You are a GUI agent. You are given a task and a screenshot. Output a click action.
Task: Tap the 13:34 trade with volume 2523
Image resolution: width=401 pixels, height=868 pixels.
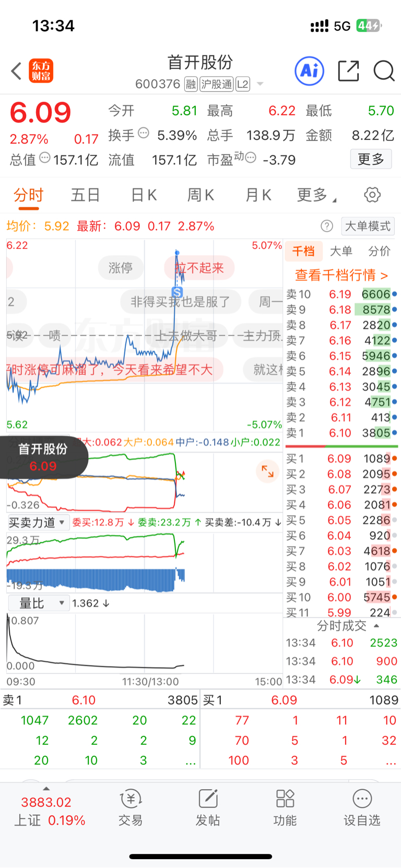(x=342, y=643)
